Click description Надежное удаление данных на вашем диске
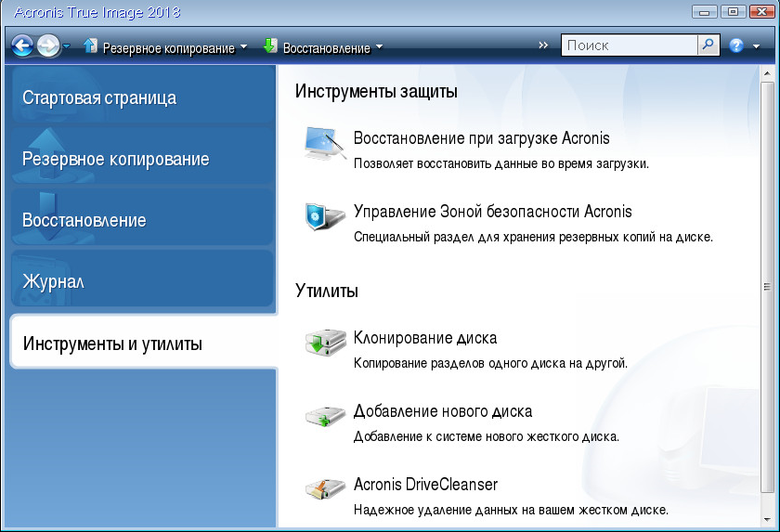780x532 pixels. point(511,510)
